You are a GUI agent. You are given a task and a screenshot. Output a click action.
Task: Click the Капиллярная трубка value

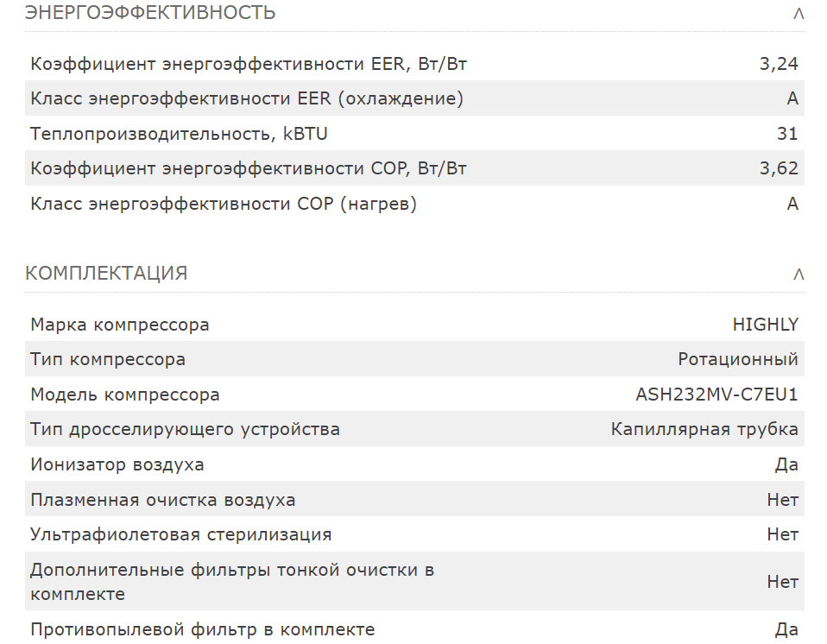point(704,429)
